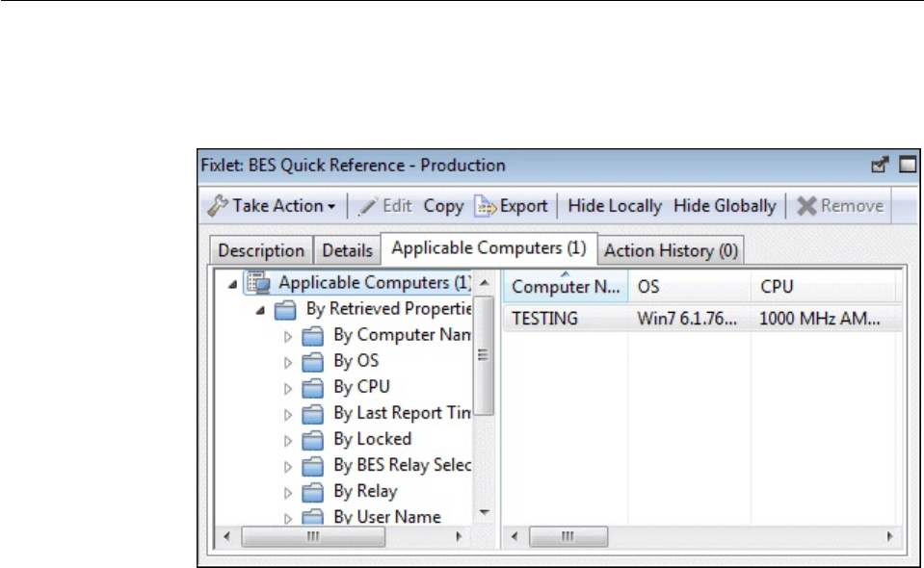Screen dimensions: 924x568
Task: Select the By OS tree item
Action: tap(356, 361)
